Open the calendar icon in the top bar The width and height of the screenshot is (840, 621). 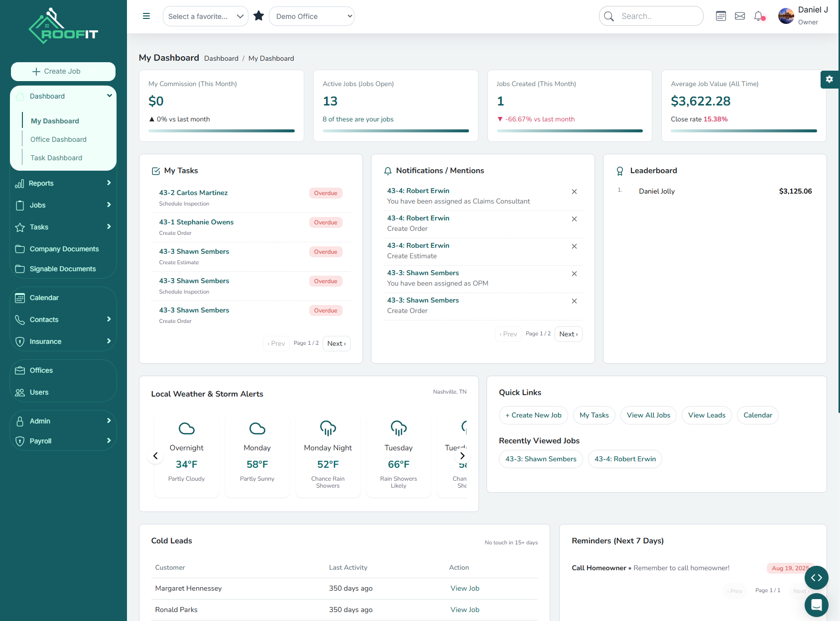pyautogui.click(x=720, y=15)
